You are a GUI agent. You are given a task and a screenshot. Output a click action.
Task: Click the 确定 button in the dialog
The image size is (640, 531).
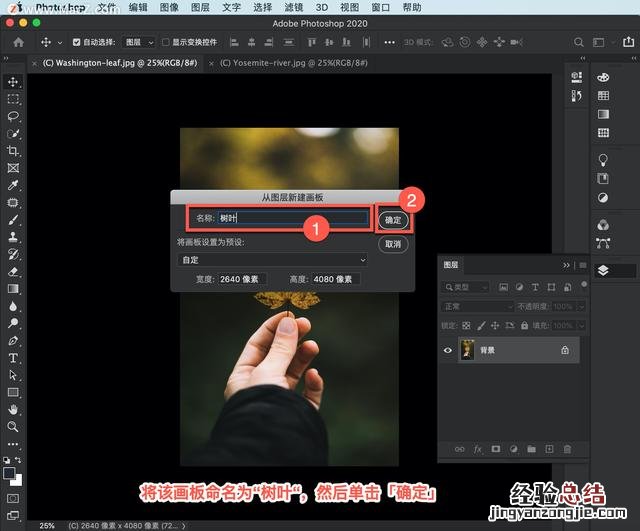coord(392,220)
